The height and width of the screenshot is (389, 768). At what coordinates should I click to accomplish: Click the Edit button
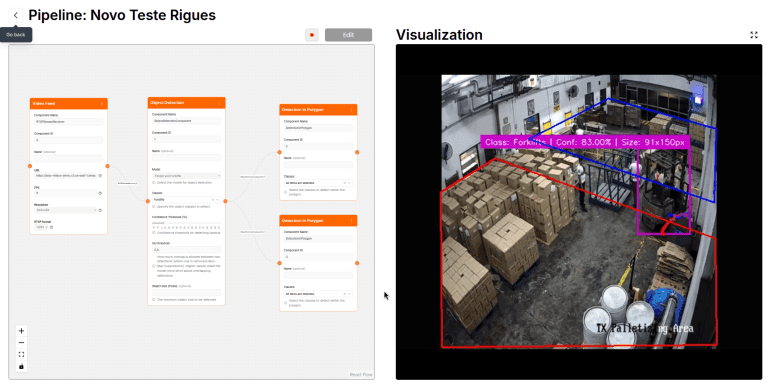coord(348,35)
